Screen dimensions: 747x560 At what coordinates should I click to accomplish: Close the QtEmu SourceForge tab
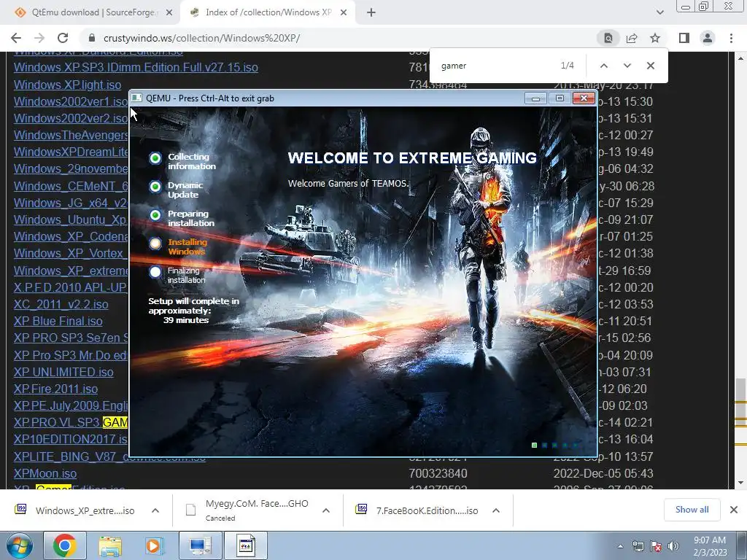(x=169, y=13)
